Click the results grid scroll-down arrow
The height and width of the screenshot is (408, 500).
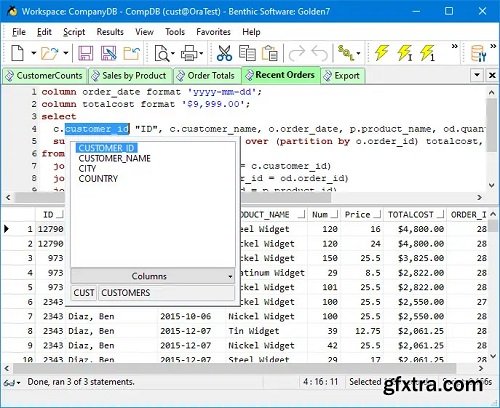pyautogui.click(x=493, y=356)
